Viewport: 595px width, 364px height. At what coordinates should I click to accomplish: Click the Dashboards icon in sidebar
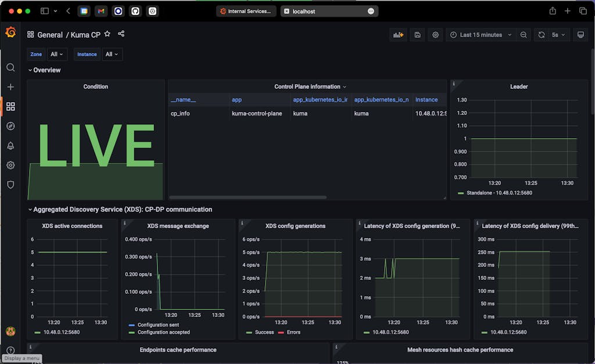[10, 106]
